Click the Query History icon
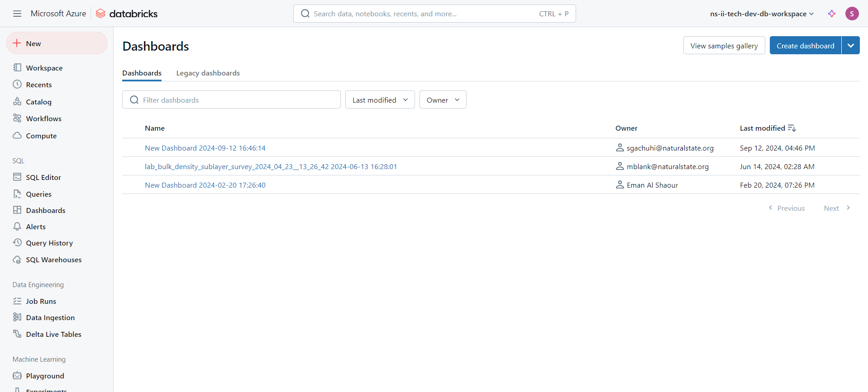The height and width of the screenshot is (392, 868). click(17, 242)
